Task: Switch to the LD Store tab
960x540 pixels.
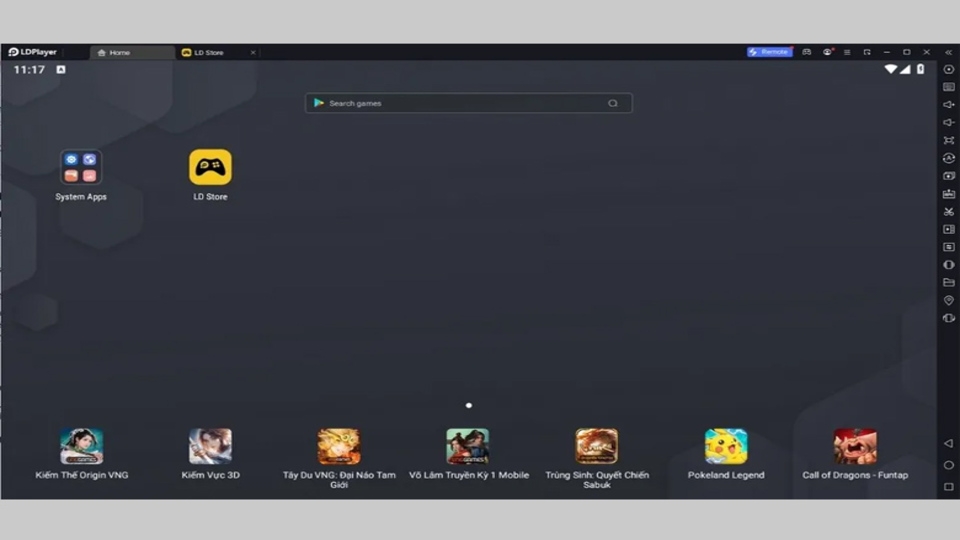Action: (211, 53)
